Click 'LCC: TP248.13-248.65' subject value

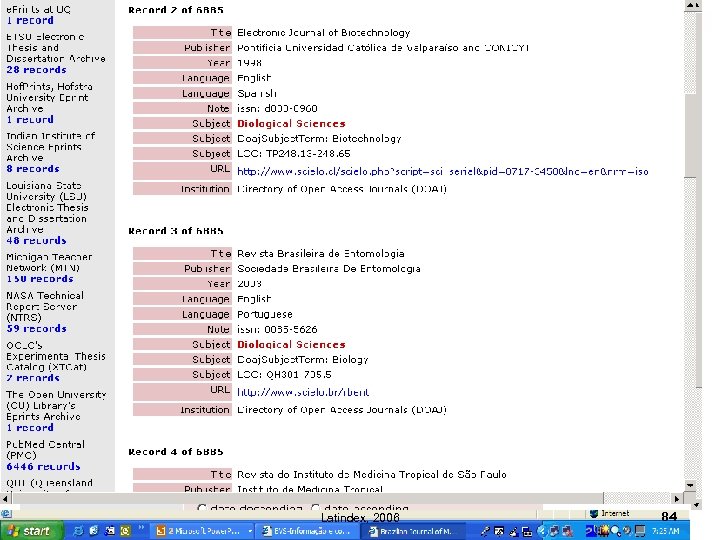tap(294, 154)
